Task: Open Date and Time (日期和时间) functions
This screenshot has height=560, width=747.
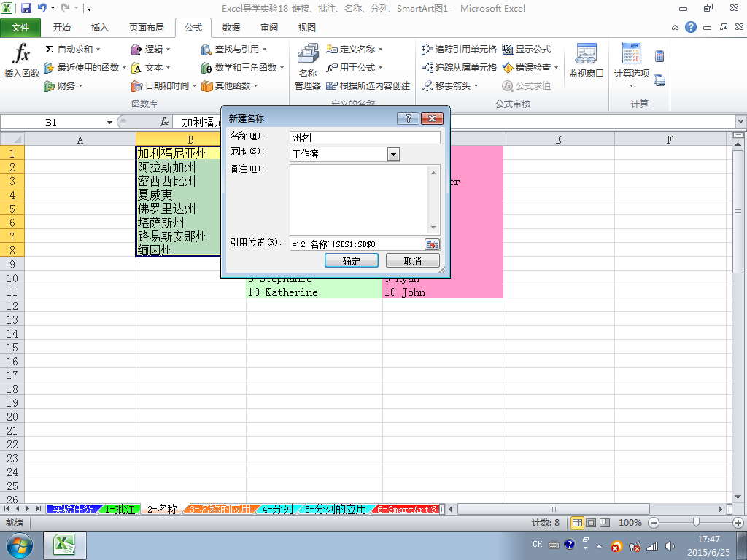Action: pos(163,86)
